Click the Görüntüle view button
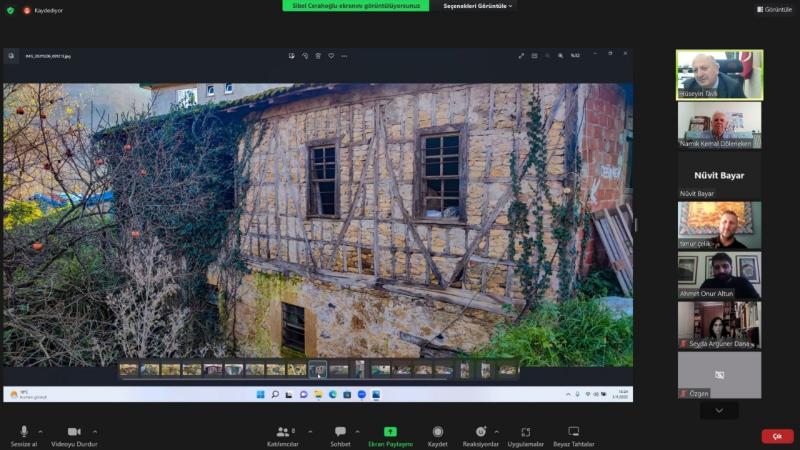Image resolution: width=800 pixels, height=450 pixels. click(x=774, y=9)
